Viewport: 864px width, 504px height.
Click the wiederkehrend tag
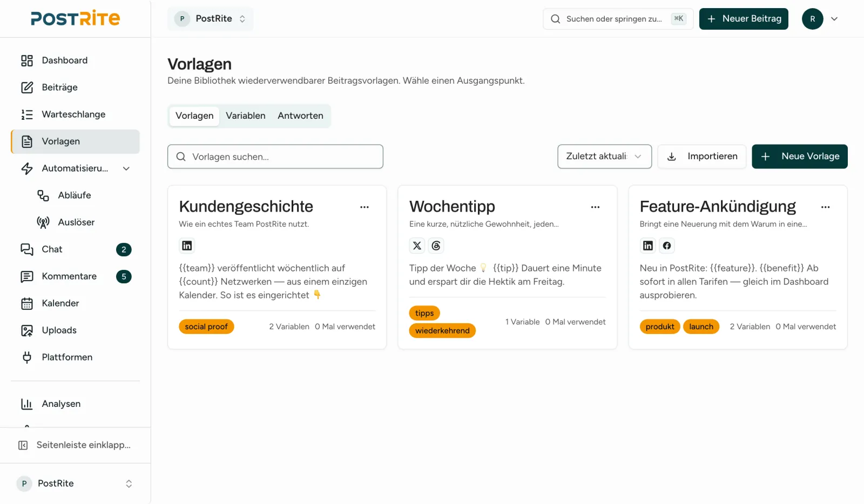[442, 331]
